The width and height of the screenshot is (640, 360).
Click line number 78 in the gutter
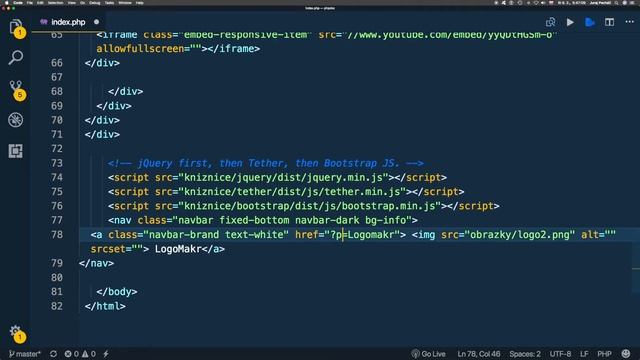tap(57, 235)
